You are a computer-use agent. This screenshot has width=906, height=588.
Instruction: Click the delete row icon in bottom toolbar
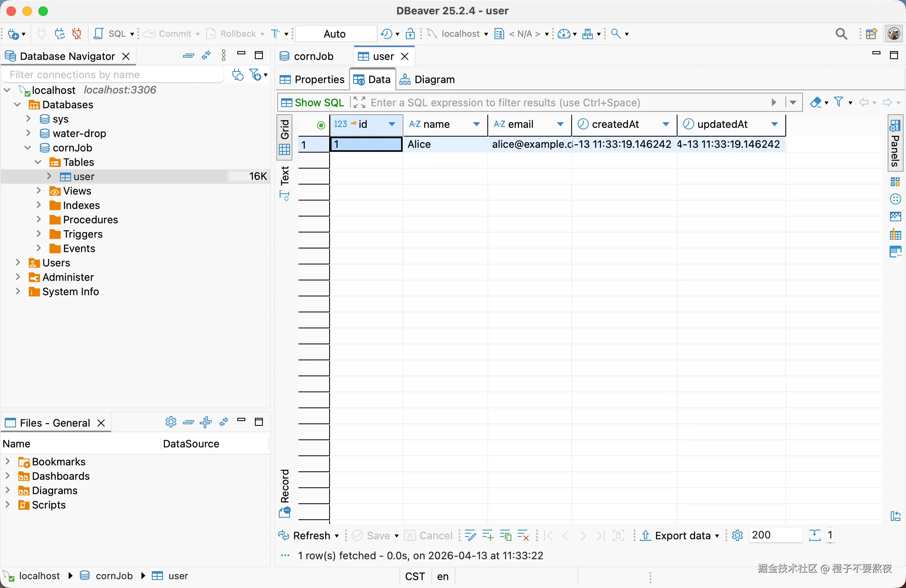(x=523, y=535)
